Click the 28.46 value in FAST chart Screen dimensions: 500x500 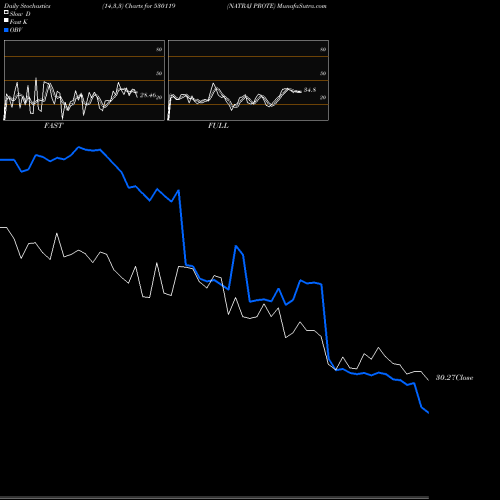click(x=148, y=95)
